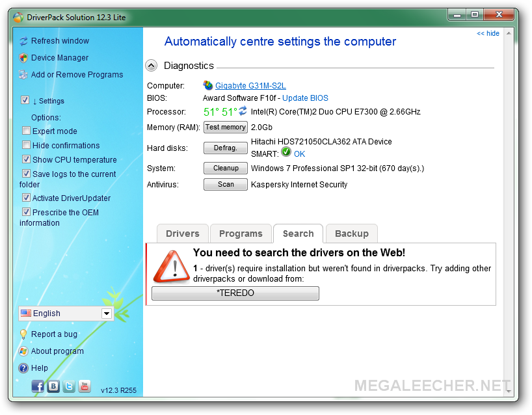532x415 pixels.
Task: Uncheck Prescribe the OEM information
Action: click(x=26, y=212)
